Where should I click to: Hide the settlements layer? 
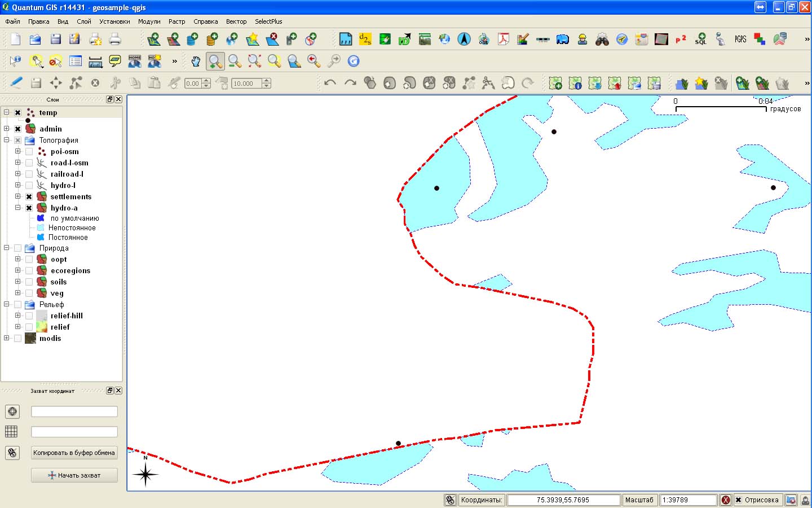coord(29,196)
